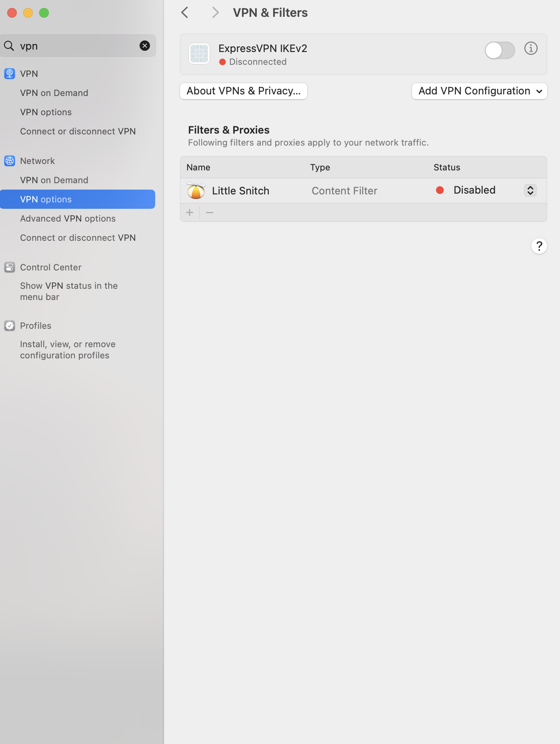
Task: Select the Little Snitch row name
Action: coord(240,191)
